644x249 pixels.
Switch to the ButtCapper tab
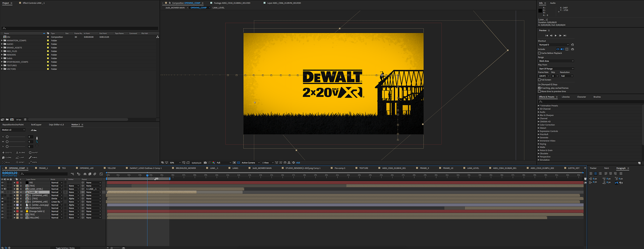(x=36, y=125)
